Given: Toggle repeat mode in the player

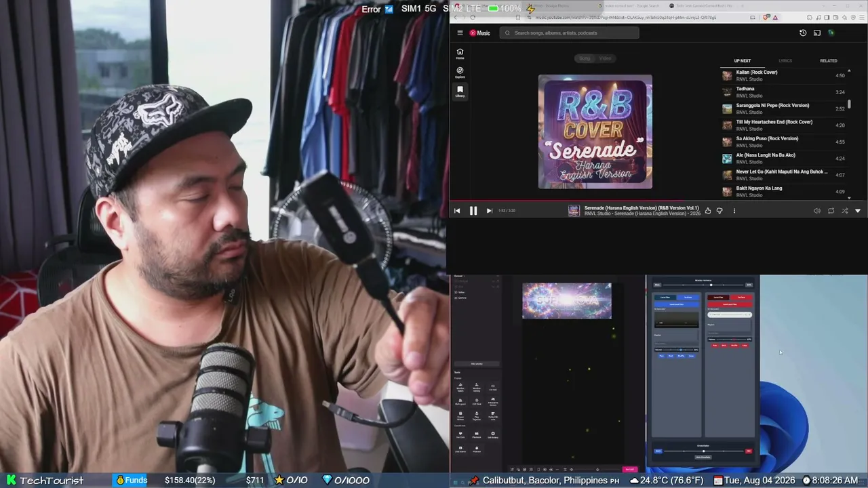Looking at the screenshot, I should pos(831,211).
